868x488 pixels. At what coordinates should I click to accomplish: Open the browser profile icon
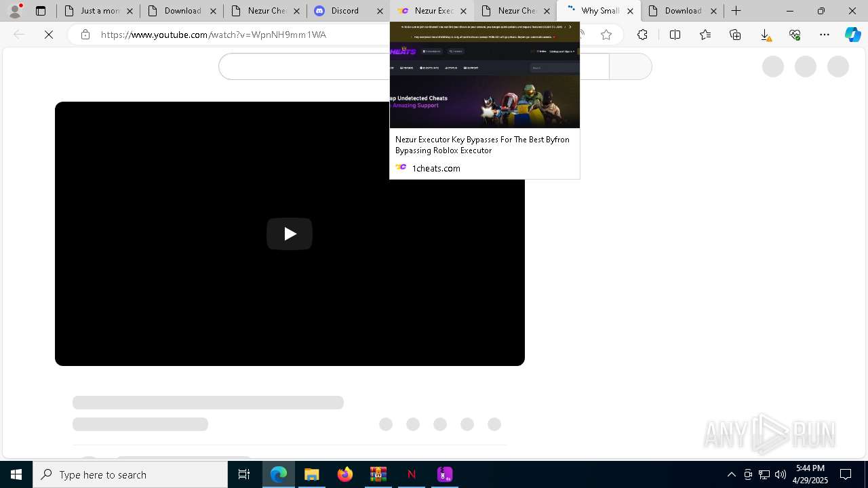tap(15, 11)
